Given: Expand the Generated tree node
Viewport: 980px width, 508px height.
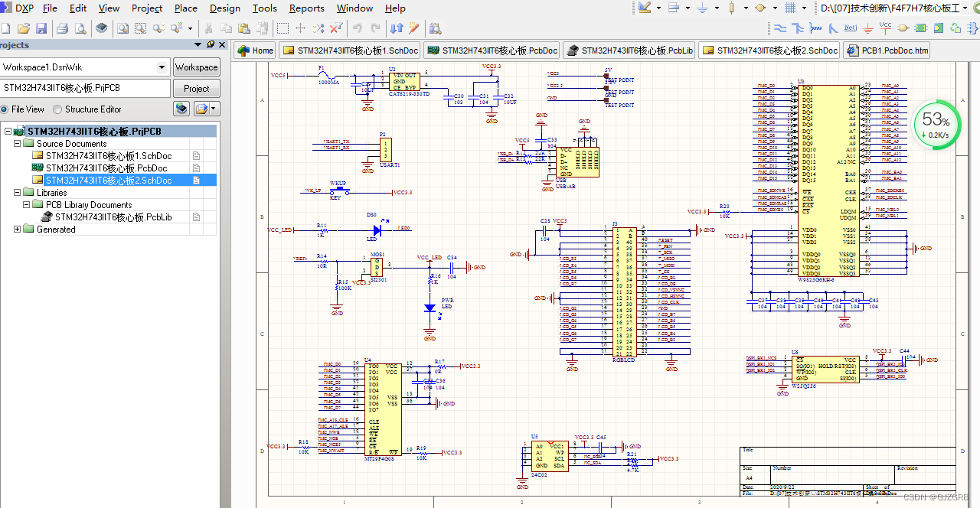Looking at the screenshot, I should [x=18, y=229].
